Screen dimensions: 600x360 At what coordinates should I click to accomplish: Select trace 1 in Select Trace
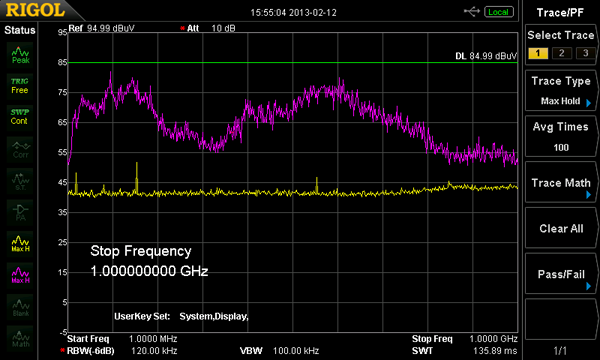coord(538,53)
